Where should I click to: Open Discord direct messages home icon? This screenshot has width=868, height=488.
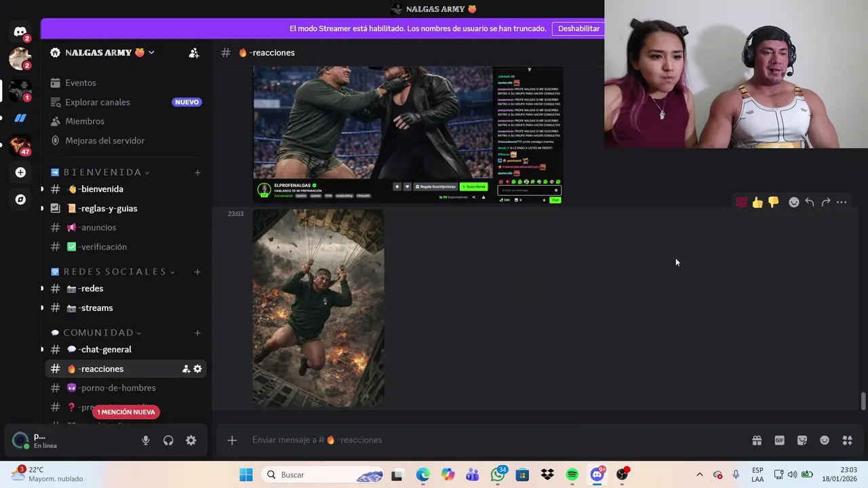pyautogui.click(x=20, y=32)
